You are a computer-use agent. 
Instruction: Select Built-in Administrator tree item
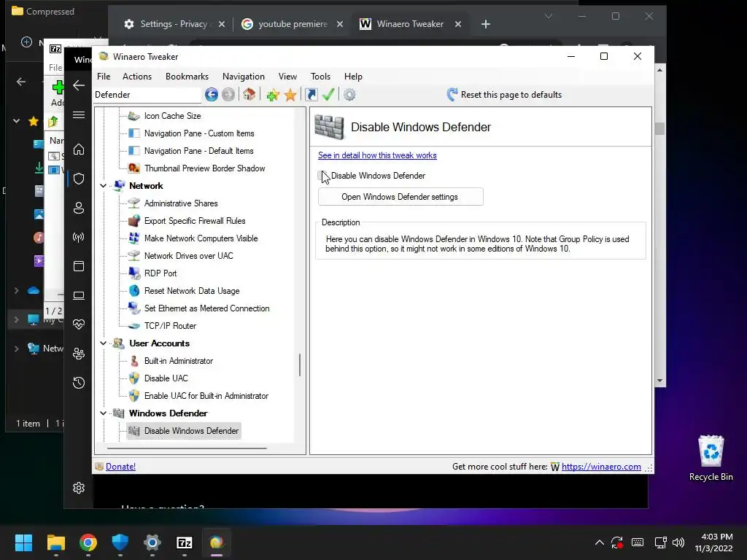pos(178,361)
